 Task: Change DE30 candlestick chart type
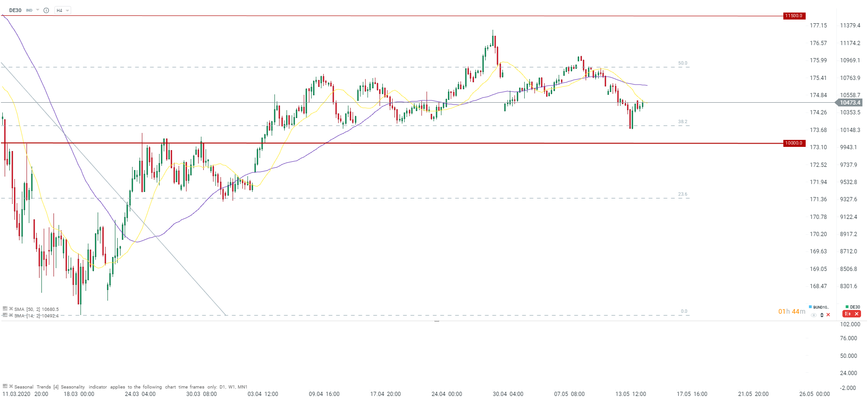(848, 314)
